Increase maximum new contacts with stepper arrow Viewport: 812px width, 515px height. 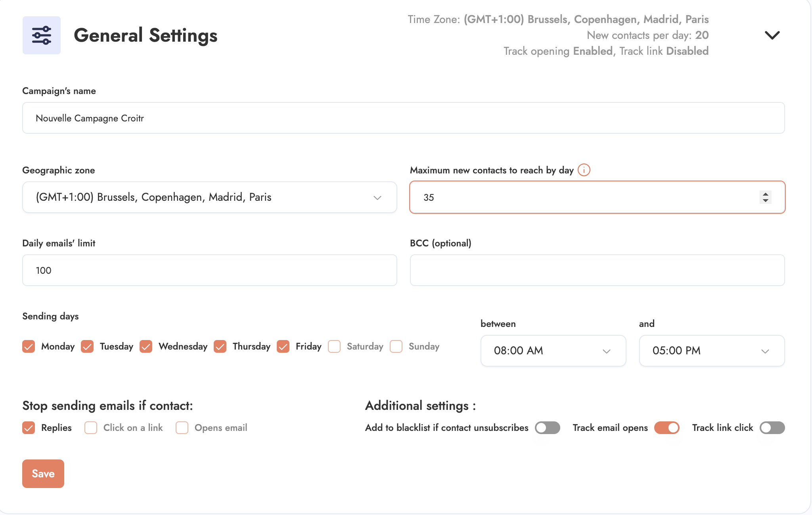tap(766, 194)
